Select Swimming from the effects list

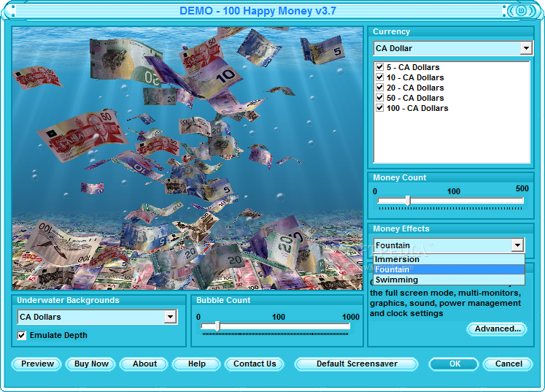(449, 280)
